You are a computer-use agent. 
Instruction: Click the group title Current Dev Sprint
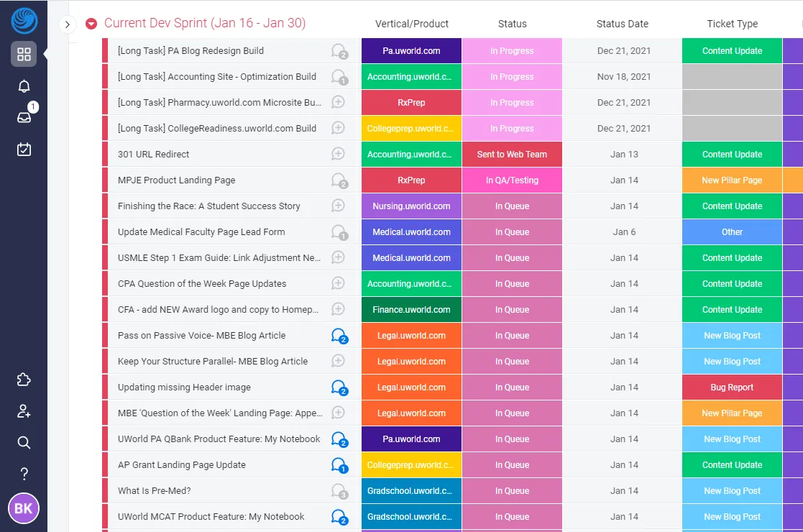pyautogui.click(x=205, y=23)
